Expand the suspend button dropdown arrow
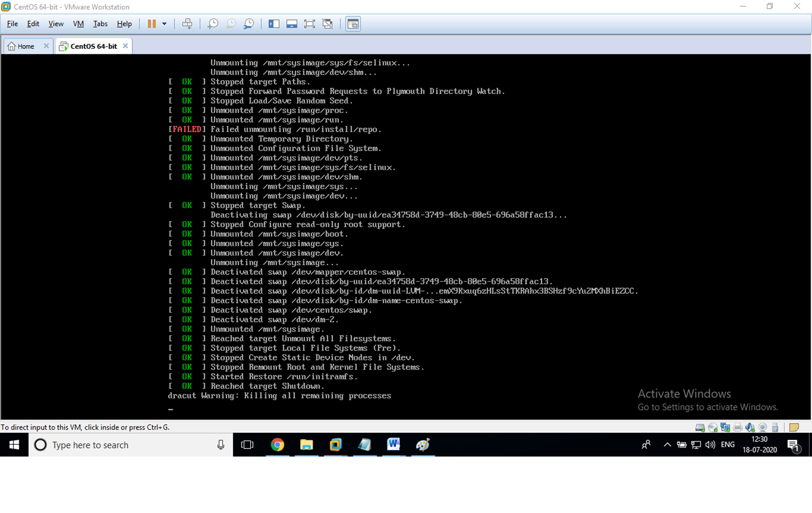Viewport: 812px width, 513px height. click(x=164, y=24)
